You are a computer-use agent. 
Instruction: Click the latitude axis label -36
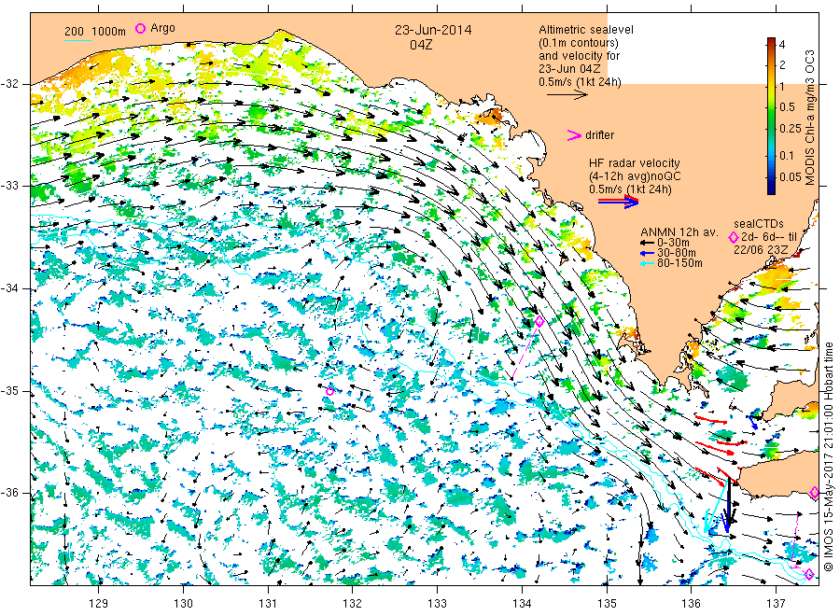tap(9, 493)
